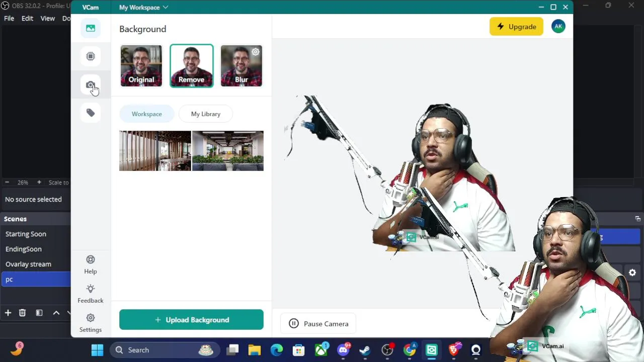This screenshot has height=362, width=644.
Task: Click the OBS settings gear on right
Action: pyautogui.click(x=632, y=273)
